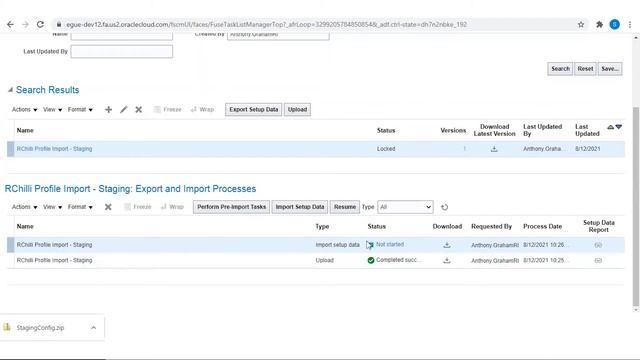The height and width of the screenshot is (360, 640).
Task: Open Actions menu in Search Results toolbar
Action: coord(24,109)
